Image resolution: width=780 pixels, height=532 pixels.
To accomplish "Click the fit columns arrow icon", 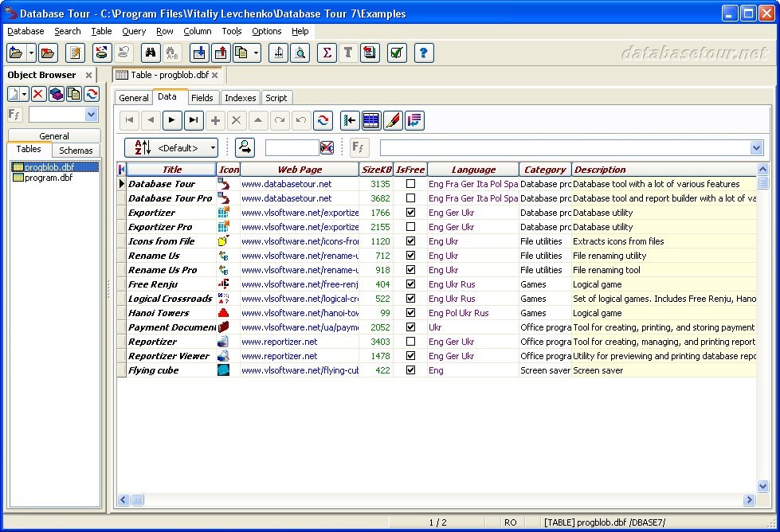I will 350,120.
